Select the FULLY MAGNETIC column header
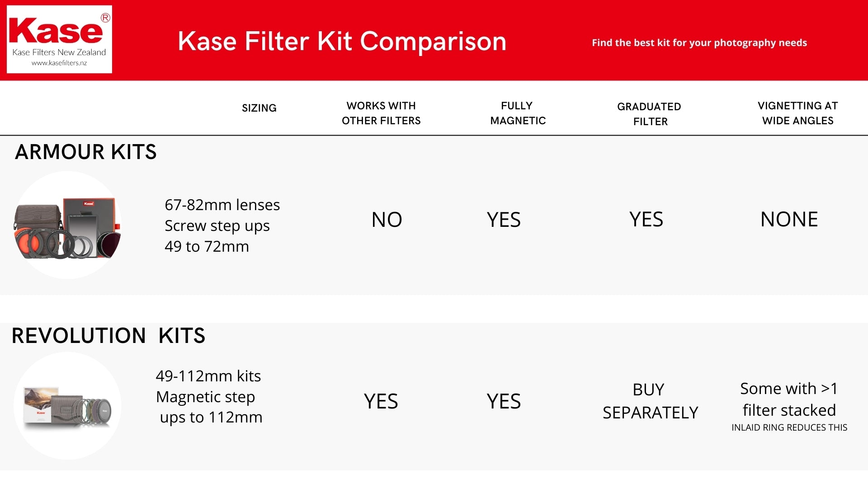The image size is (868, 488). pyautogui.click(x=518, y=113)
